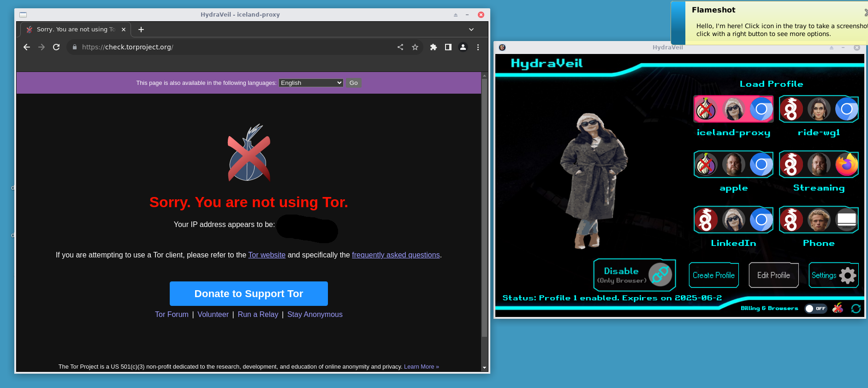This screenshot has width=868, height=388.
Task: Click the Edit Profile button
Action: pos(773,275)
